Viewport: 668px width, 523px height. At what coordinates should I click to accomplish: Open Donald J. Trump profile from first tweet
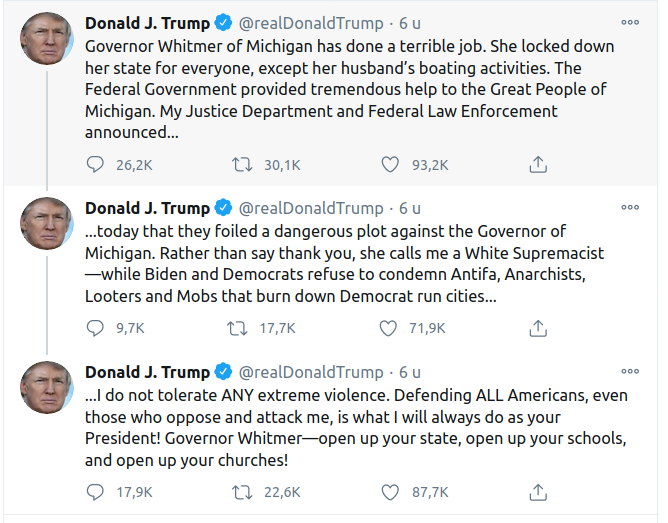pos(147,23)
